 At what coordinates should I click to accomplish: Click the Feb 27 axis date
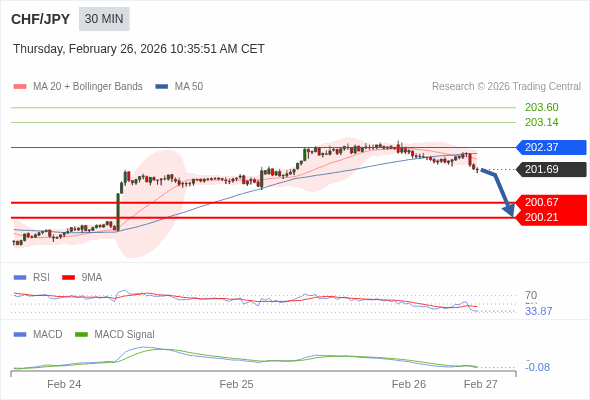coord(481,385)
